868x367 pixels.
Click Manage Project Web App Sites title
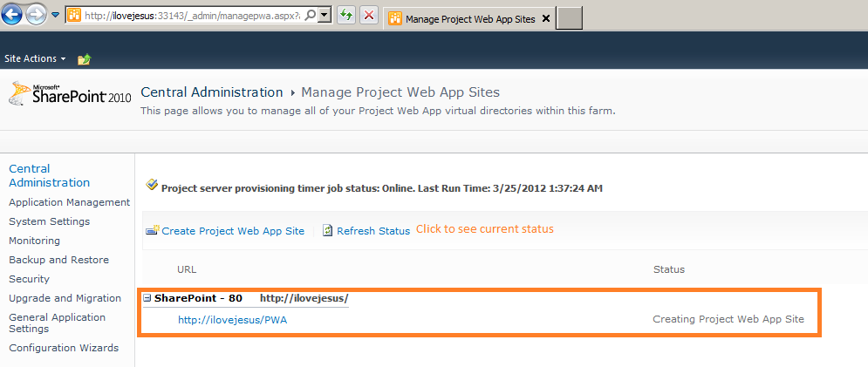(400, 92)
